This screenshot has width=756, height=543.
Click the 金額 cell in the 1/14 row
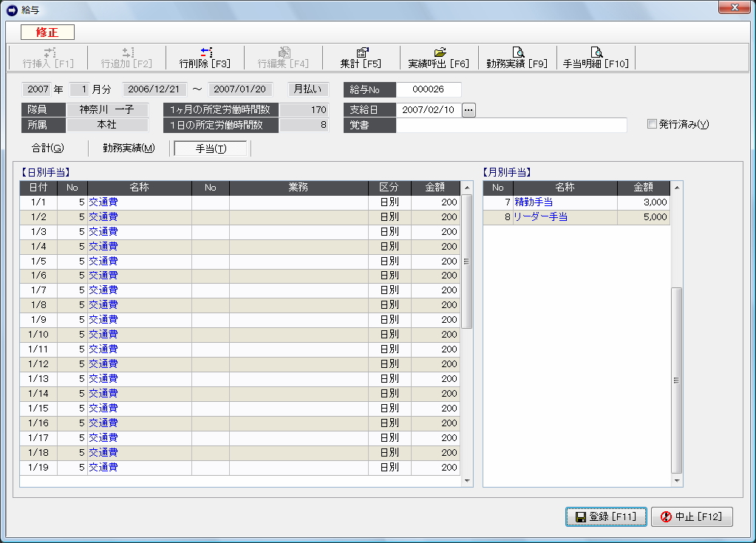[x=436, y=394]
